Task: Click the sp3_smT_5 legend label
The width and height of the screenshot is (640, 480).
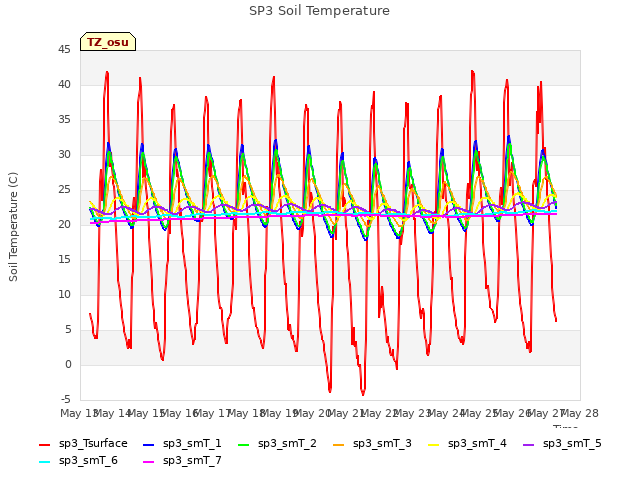Action: click(x=572, y=443)
